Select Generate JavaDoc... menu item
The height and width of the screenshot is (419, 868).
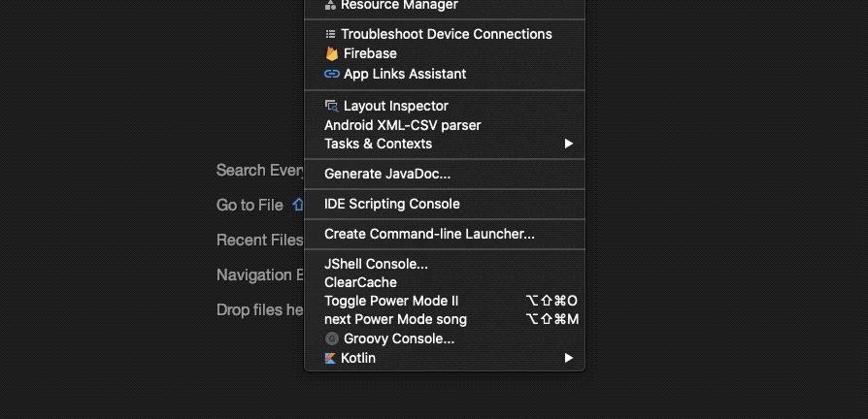[387, 174]
